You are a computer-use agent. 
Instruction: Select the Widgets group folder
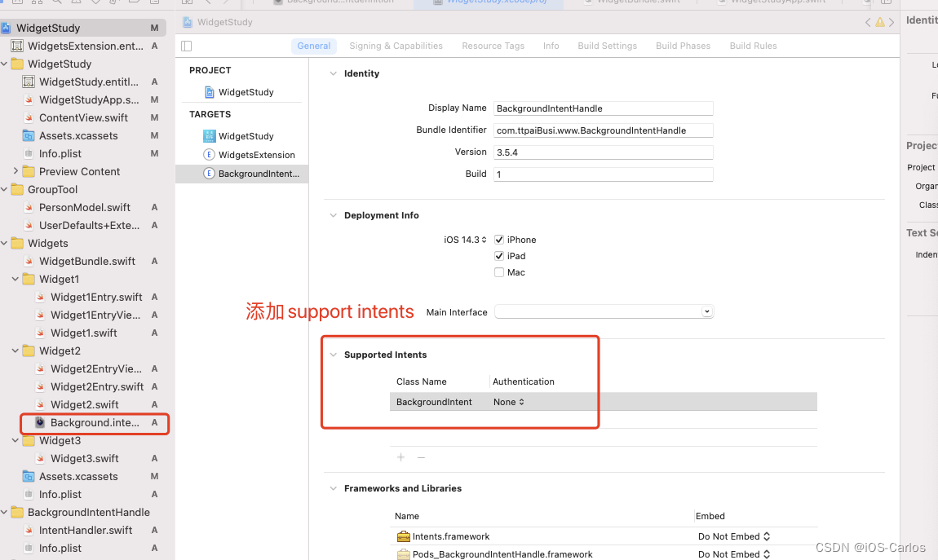(x=48, y=243)
